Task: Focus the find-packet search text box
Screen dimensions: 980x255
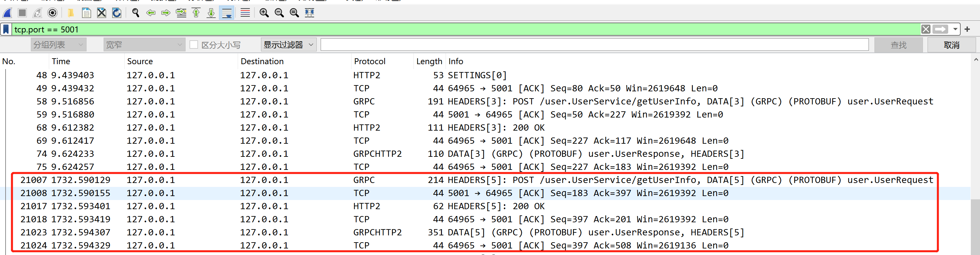Action: pos(595,45)
